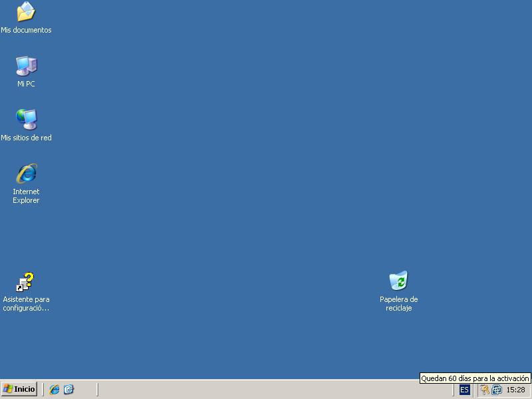
Task: Click empty taskbar area in the middle
Action: click(x=266, y=390)
